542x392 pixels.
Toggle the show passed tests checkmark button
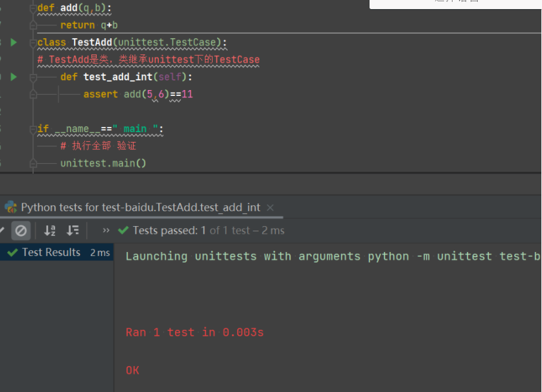(x=2, y=230)
